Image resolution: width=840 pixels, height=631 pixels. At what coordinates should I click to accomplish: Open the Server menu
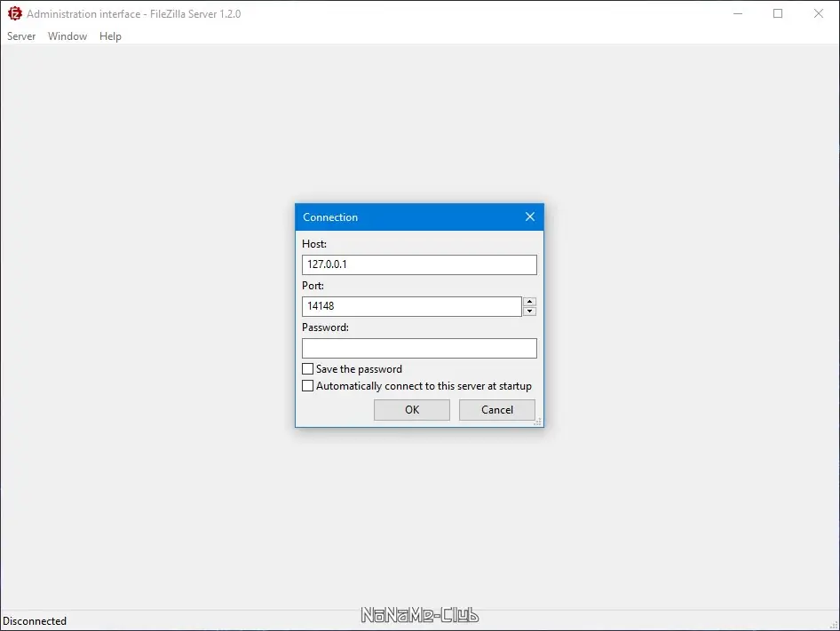coord(21,35)
